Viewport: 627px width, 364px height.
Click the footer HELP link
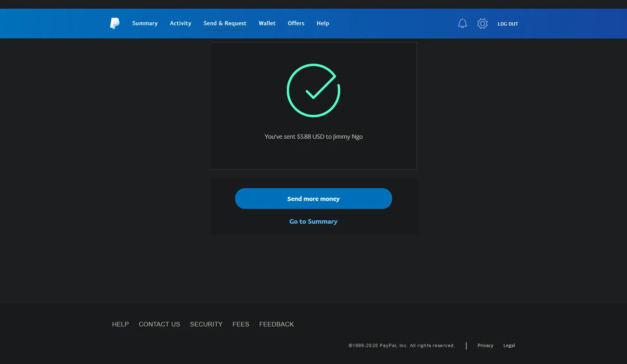pyautogui.click(x=120, y=324)
